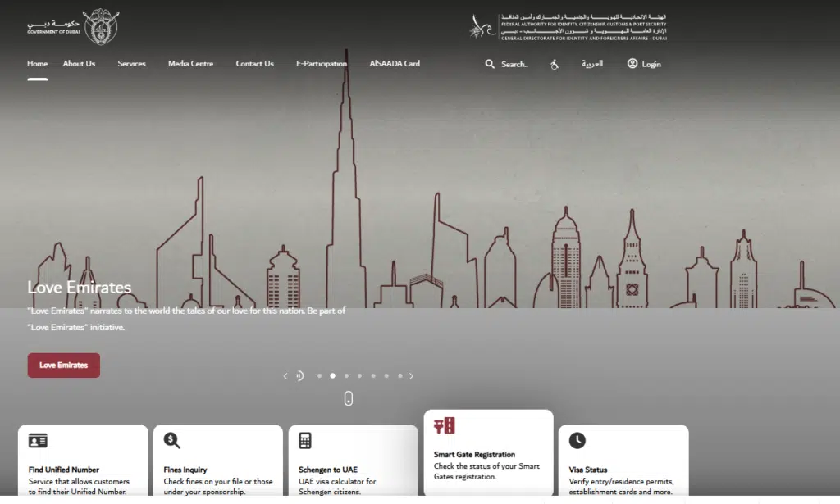Viewport: 840px width, 504px height.
Task: Select the fourth carousel indicator dot
Action: pyautogui.click(x=359, y=375)
